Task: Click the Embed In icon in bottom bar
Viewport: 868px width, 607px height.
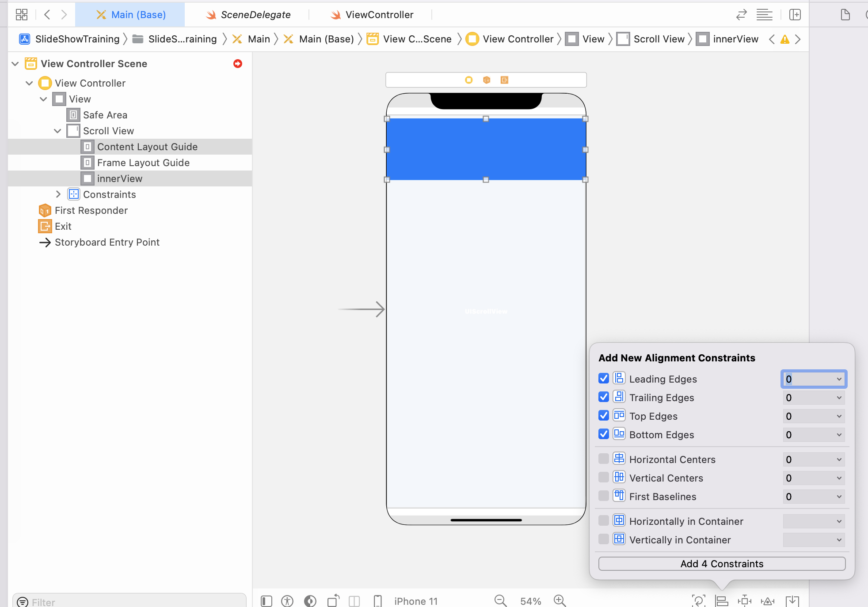Action: point(792,601)
